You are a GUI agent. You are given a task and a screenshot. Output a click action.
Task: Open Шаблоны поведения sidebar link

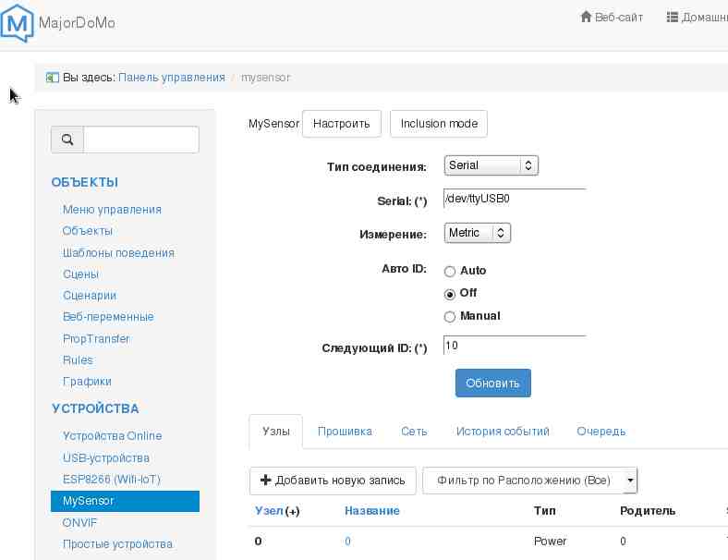pos(118,252)
